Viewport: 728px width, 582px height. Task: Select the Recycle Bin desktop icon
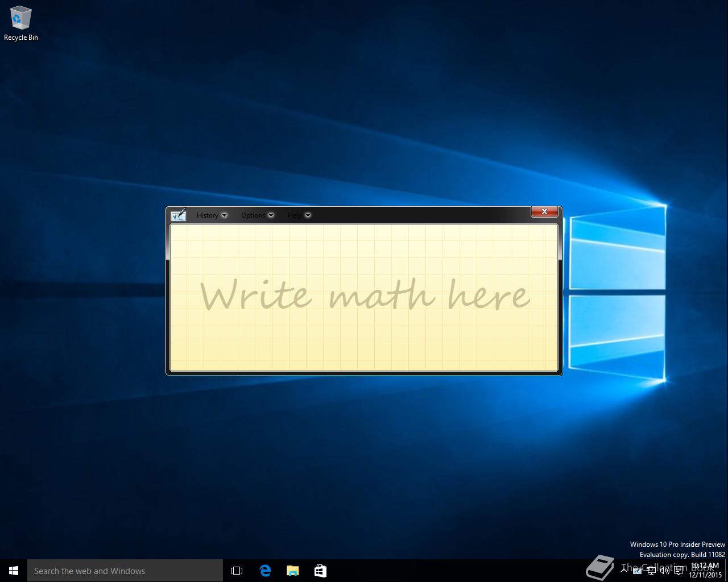point(21,23)
